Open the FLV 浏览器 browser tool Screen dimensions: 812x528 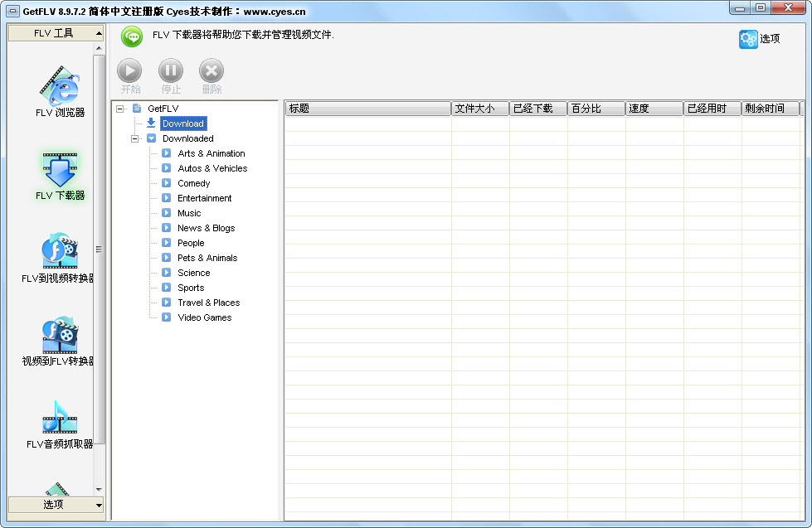point(60,92)
